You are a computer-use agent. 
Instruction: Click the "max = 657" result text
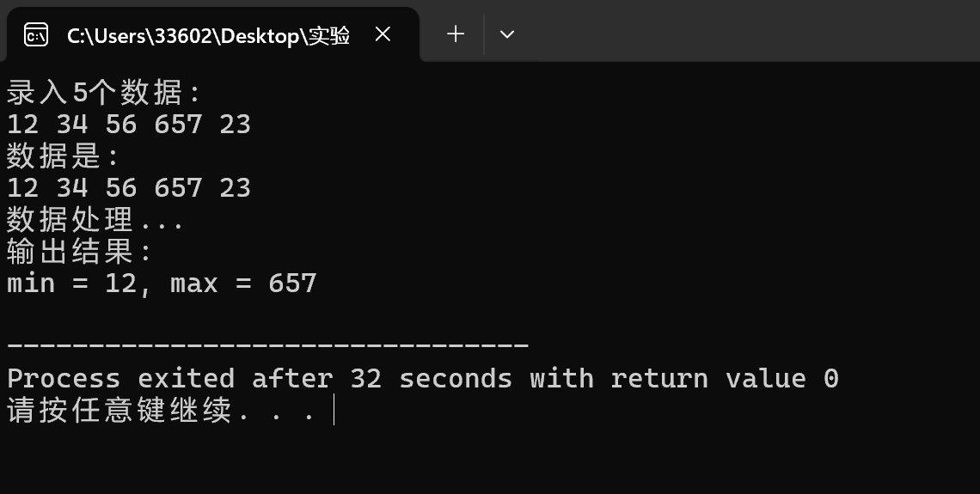[x=244, y=284]
